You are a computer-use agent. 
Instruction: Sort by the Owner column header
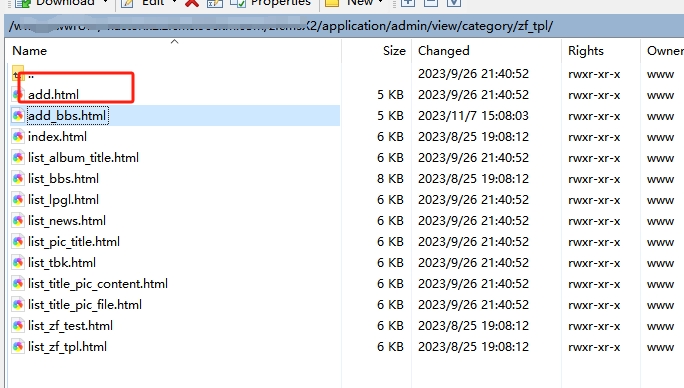(x=665, y=51)
